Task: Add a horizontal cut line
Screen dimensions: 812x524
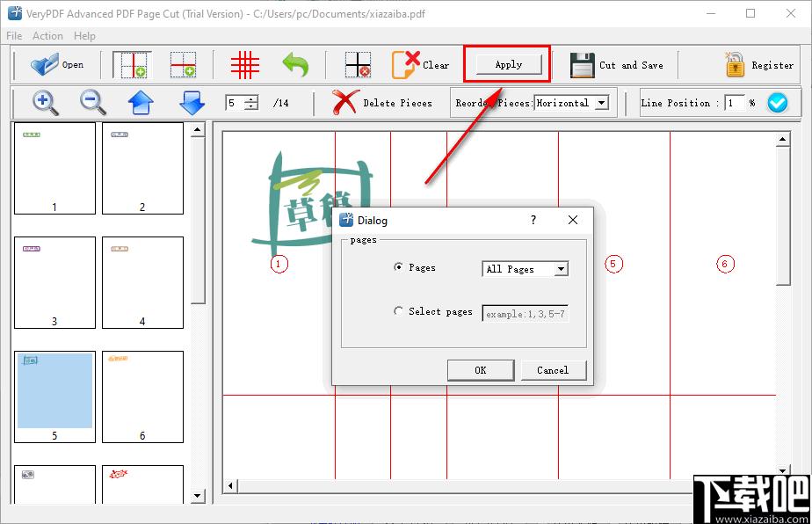Action: [x=184, y=65]
